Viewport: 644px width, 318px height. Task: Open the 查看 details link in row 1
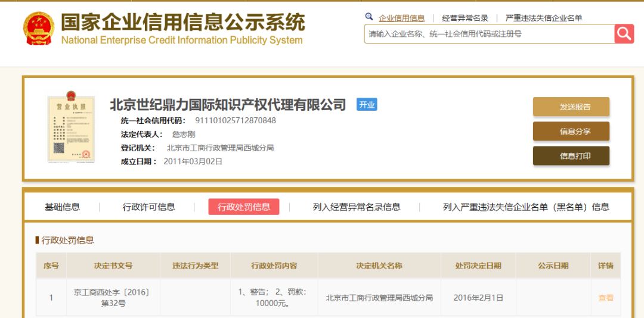click(606, 298)
